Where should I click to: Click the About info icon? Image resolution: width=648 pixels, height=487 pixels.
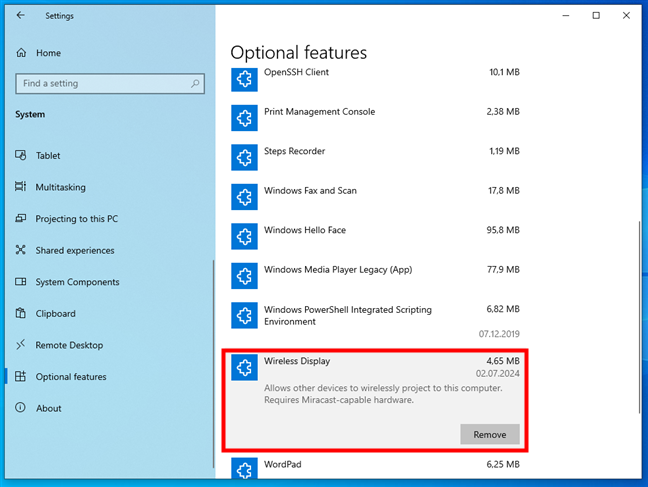(x=21, y=408)
